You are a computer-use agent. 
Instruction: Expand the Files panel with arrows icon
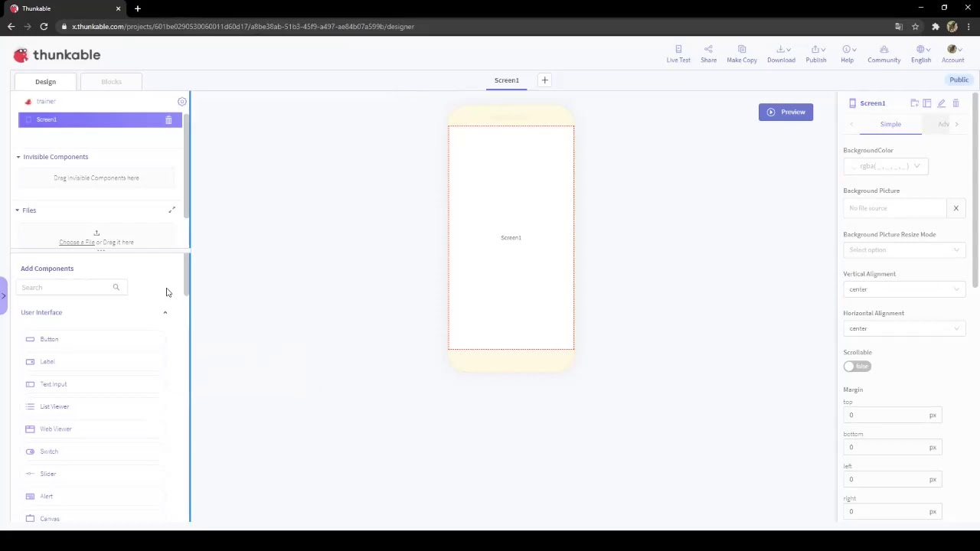click(x=171, y=210)
